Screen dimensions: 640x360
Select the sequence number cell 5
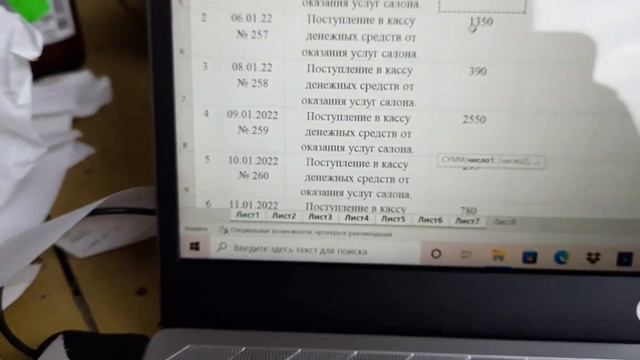(207, 159)
